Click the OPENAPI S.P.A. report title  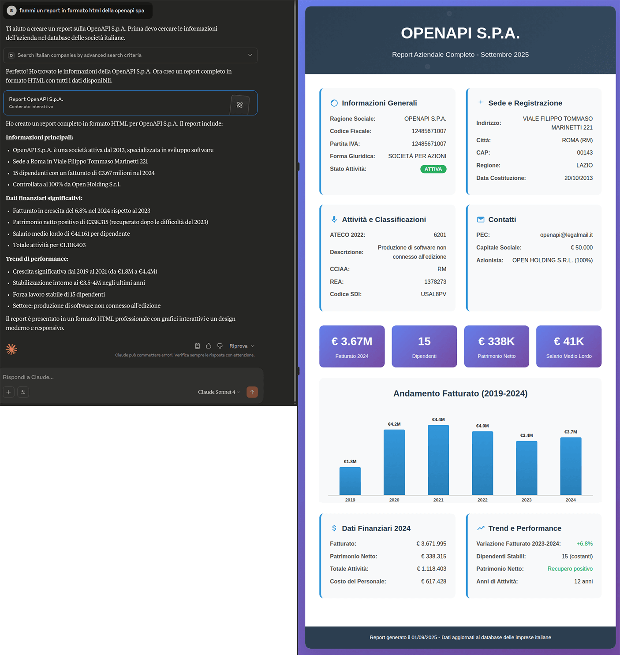460,33
